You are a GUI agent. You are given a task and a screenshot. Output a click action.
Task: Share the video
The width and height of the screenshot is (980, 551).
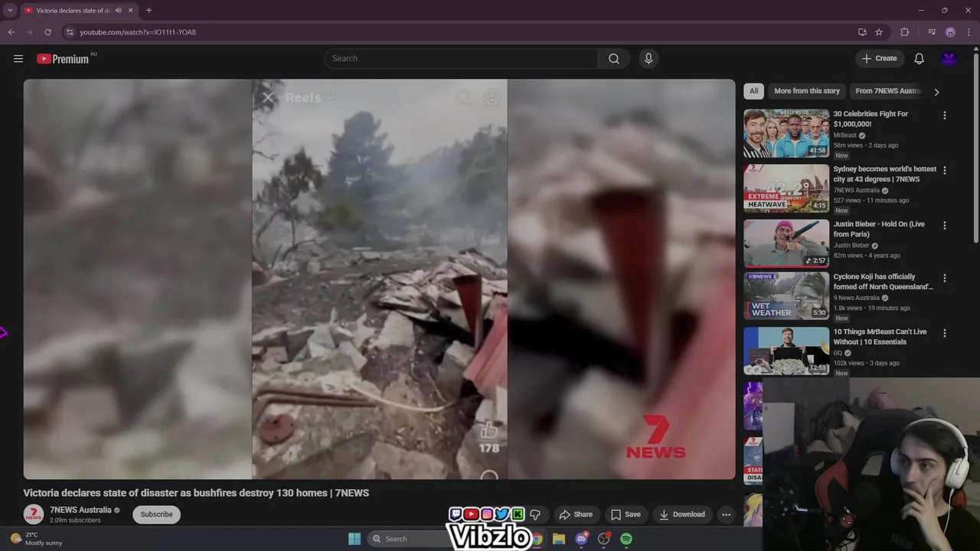click(x=576, y=514)
